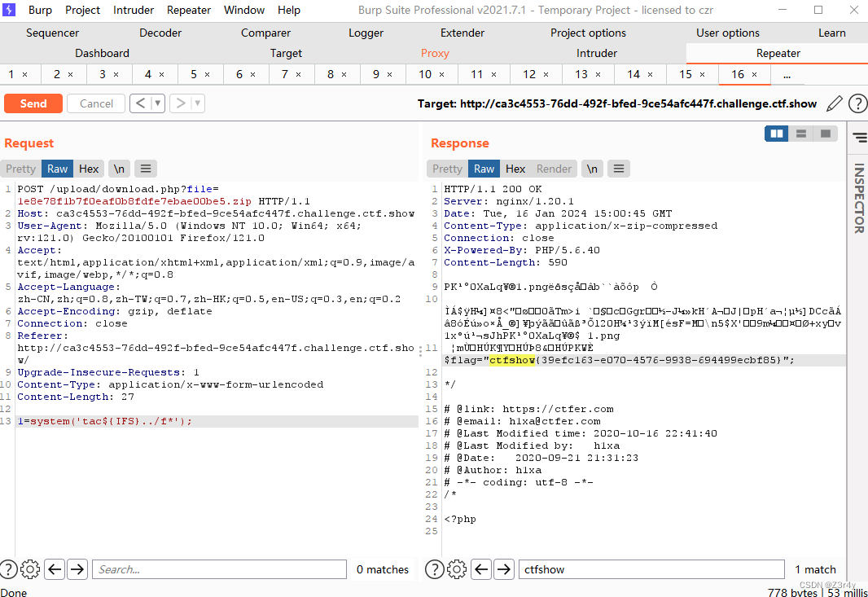Close Repeater tab 16
The width and height of the screenshot is (868, 597).
tap(755, 74)
